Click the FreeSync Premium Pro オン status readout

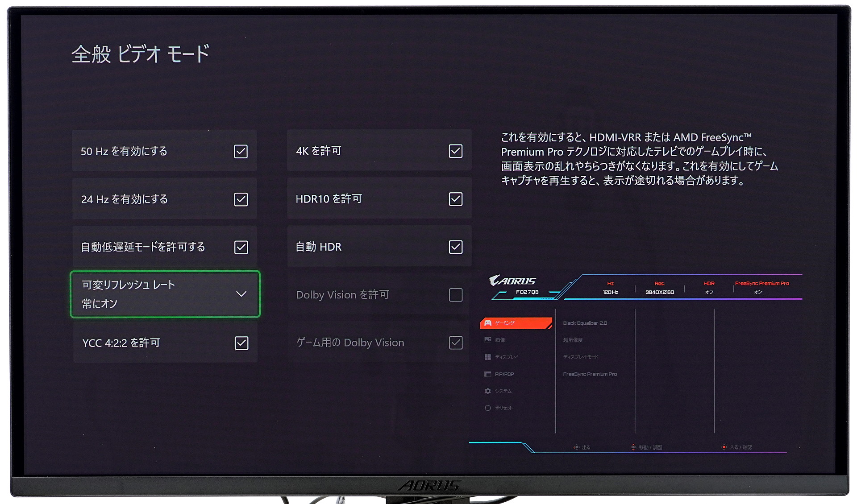[762, 288]
